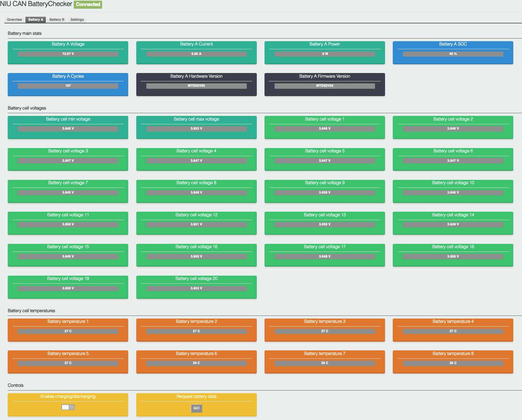
Task: Click the Battery A Hardware Version card
Action: (196, 84)
